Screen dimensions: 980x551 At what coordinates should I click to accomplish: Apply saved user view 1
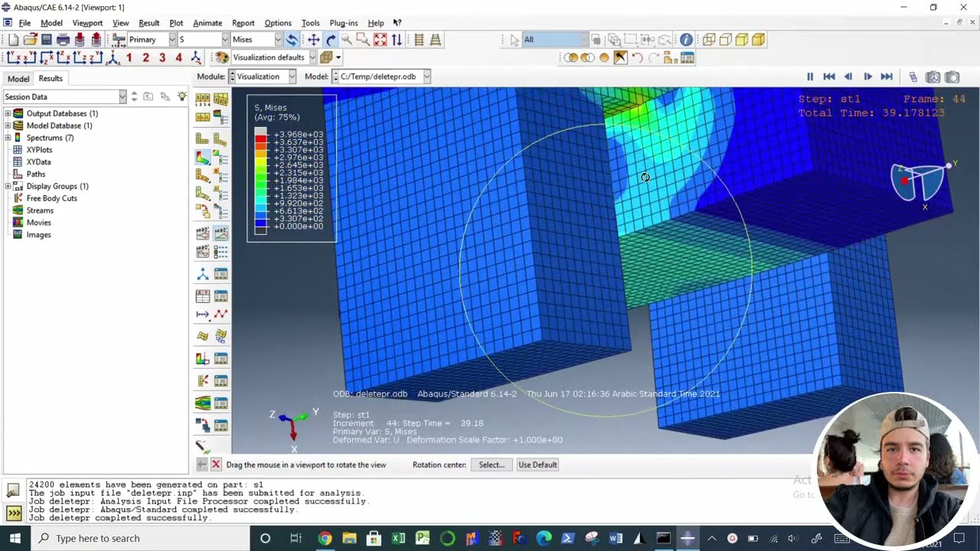(x=129, y=57)
